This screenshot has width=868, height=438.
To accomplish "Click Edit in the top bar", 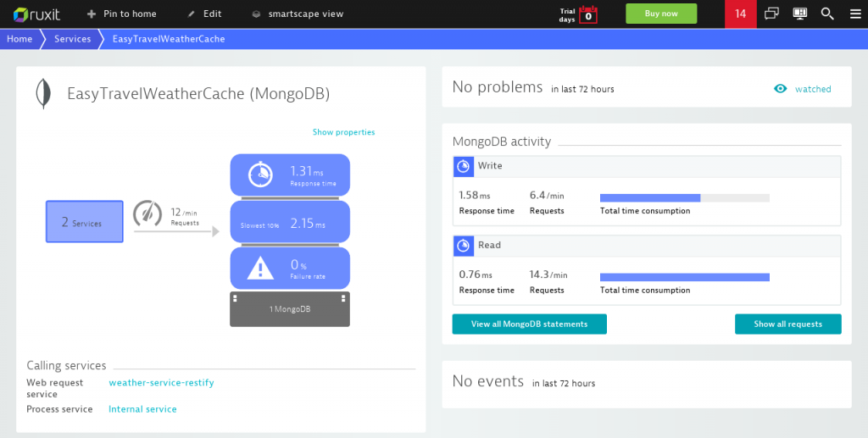I will pyautogui.click(x=212, y=14).
